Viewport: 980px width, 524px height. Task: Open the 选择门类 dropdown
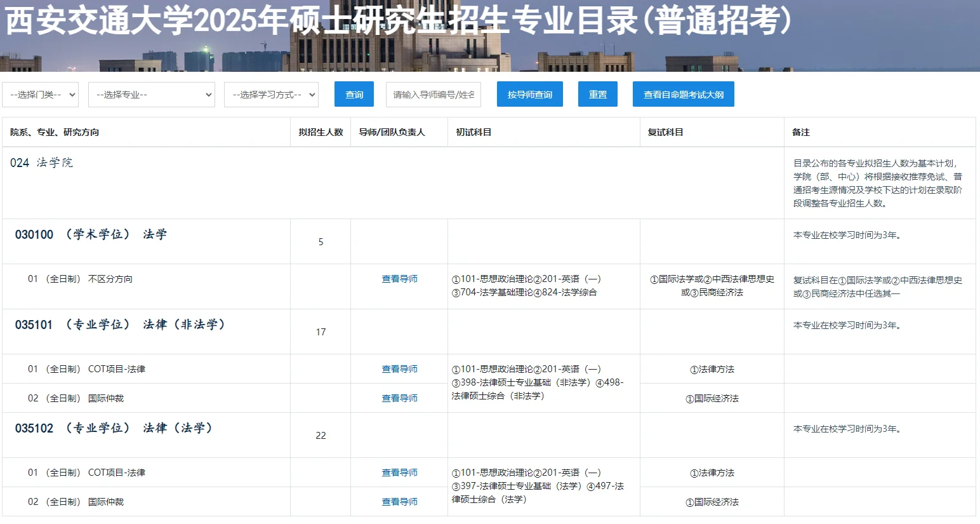pyautogui.click(x=40, y=95)
